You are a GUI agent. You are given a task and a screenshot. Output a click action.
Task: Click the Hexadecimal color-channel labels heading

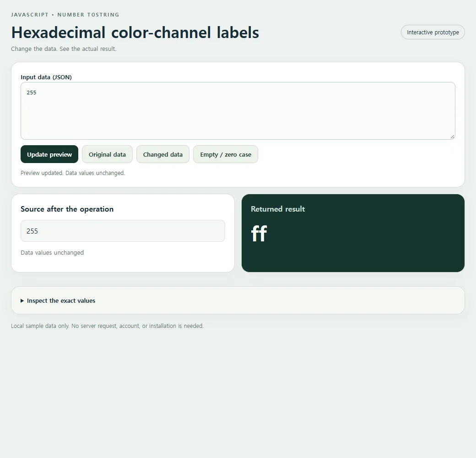tap(135, 33)
